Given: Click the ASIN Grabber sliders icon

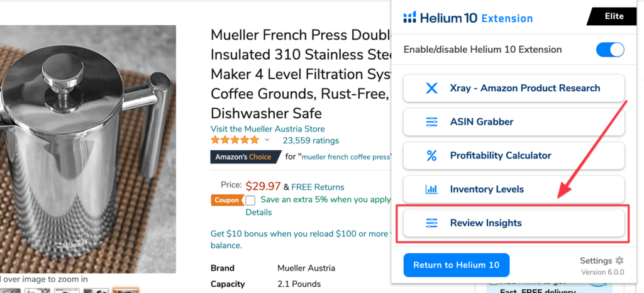Looking at the screenshot, I should 431,122.
